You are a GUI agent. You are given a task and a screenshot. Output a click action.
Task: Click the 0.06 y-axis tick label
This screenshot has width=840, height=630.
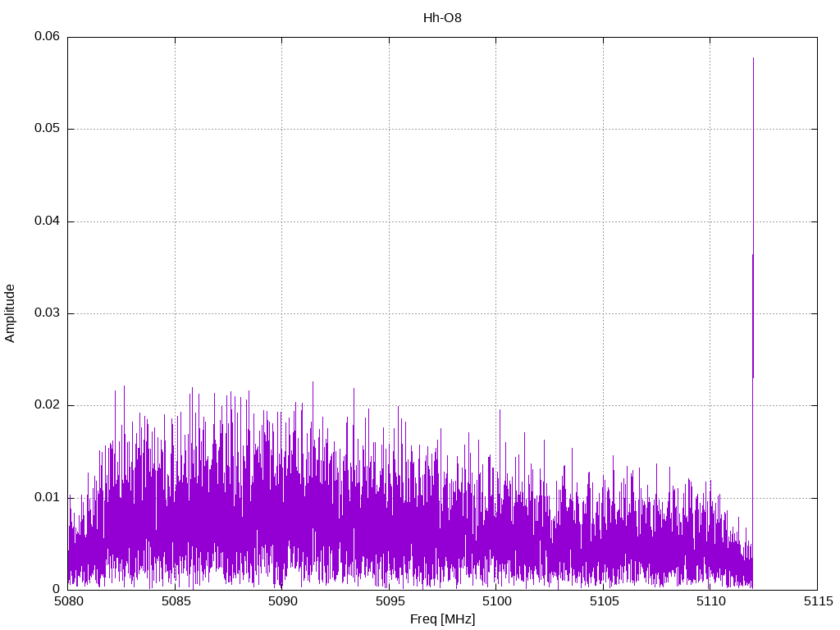click(47, 37)
